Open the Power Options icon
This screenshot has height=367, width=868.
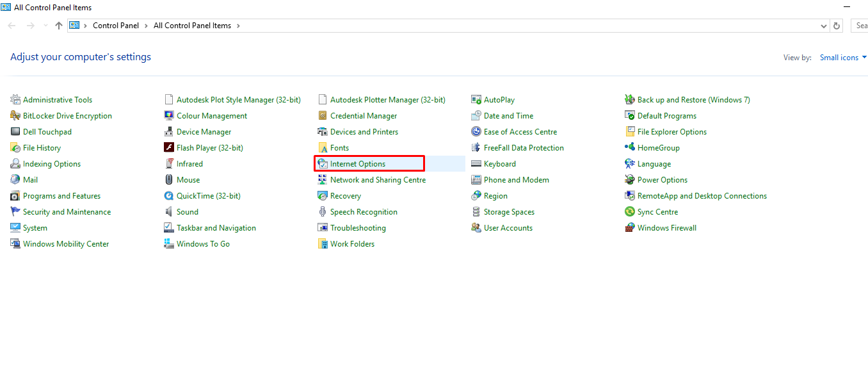click(630, 180)
